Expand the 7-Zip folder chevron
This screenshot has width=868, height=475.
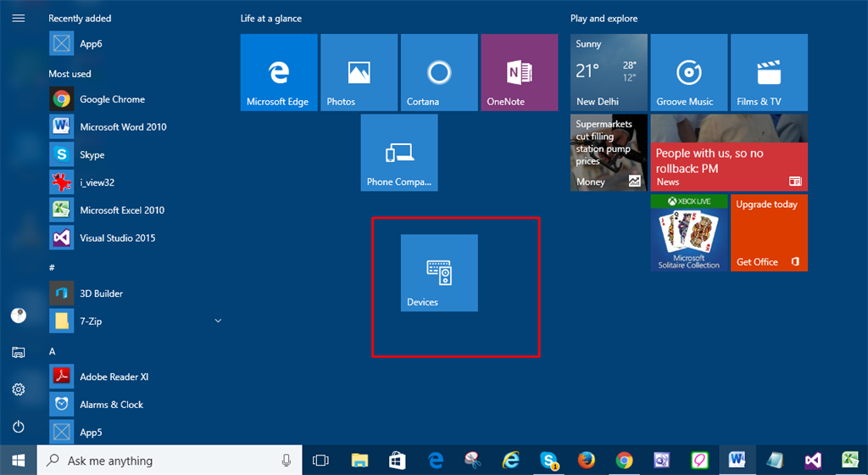tap(218, 321)
